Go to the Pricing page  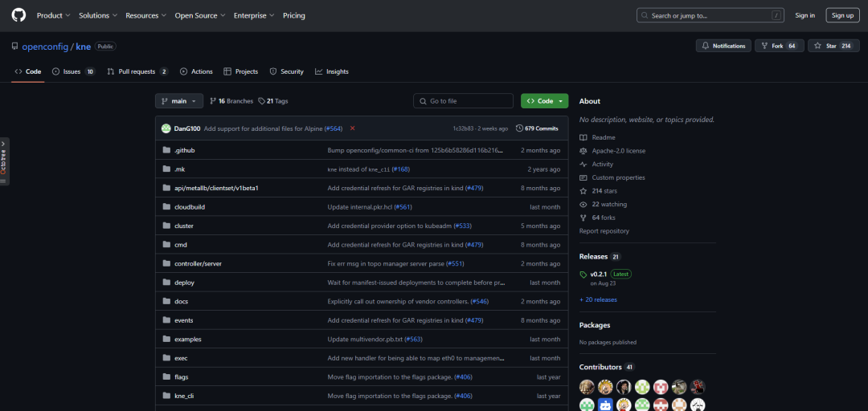(294, 15)
